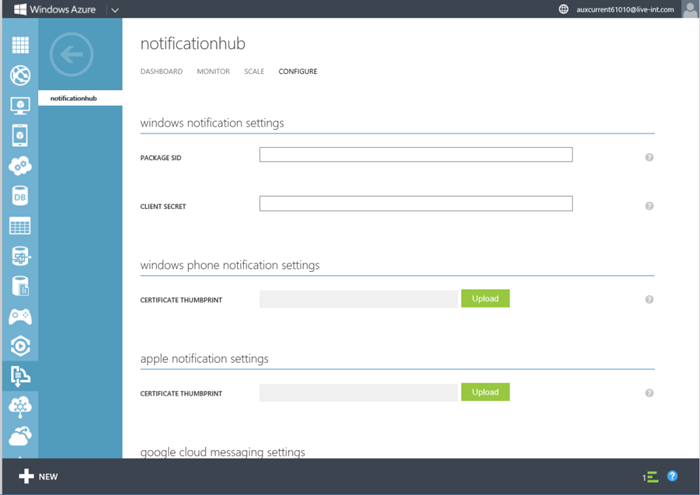Click the Windows Azure logo
Screen dimensions: 700x495
tap(54, 9)
